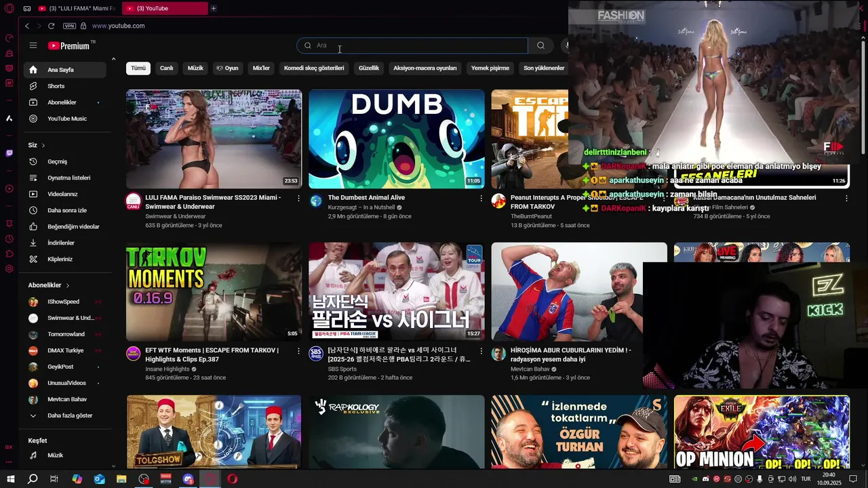
Task: Open more options for The Dumbest Animal Alive
Action: 481,198
